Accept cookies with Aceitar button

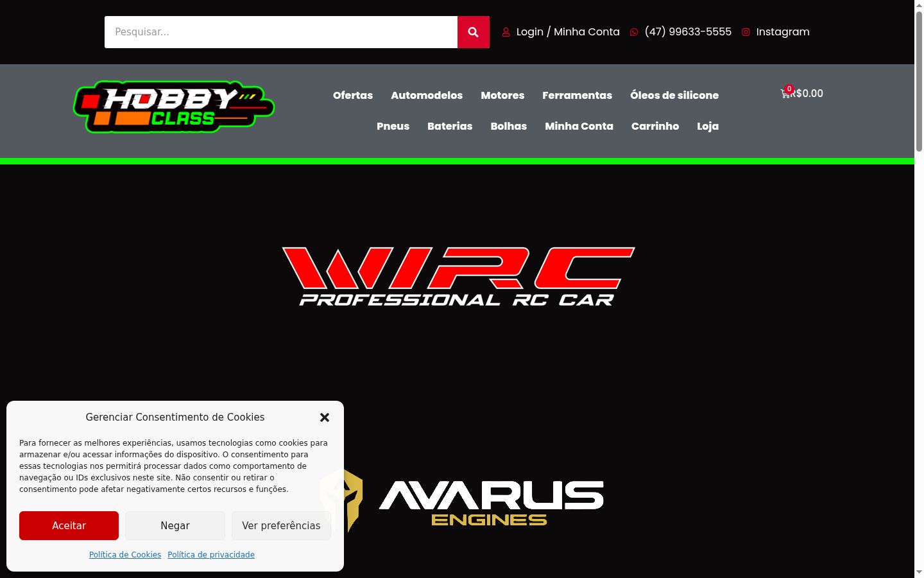coord(69,525)
